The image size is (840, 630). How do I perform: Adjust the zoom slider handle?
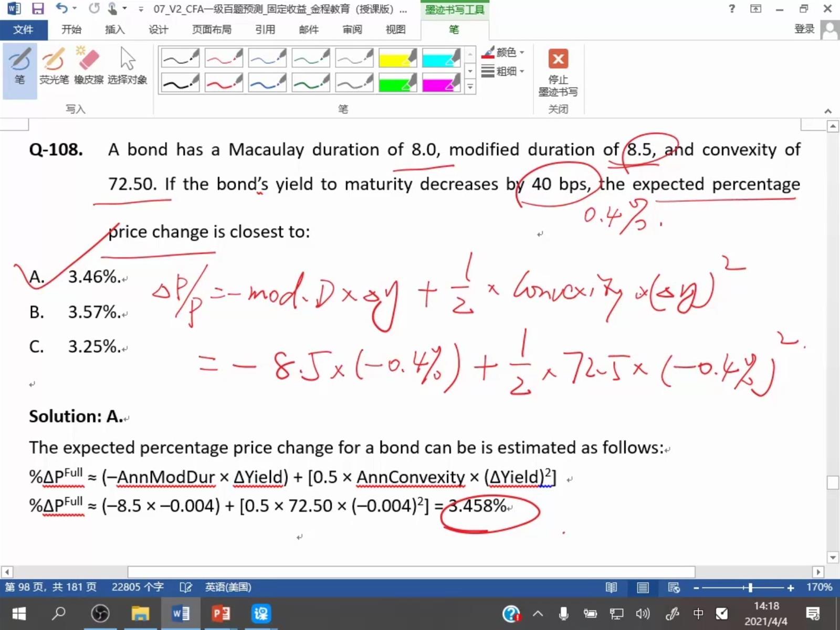click(x=750, y=588)
